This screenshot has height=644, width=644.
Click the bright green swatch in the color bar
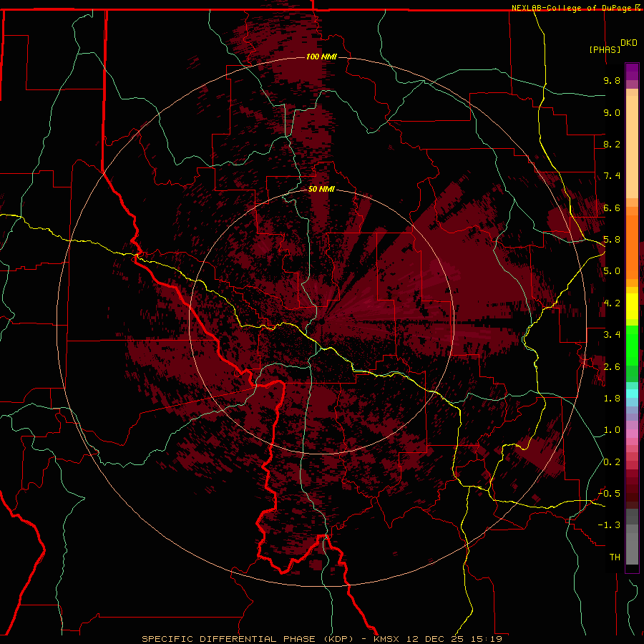coord(632,346)
